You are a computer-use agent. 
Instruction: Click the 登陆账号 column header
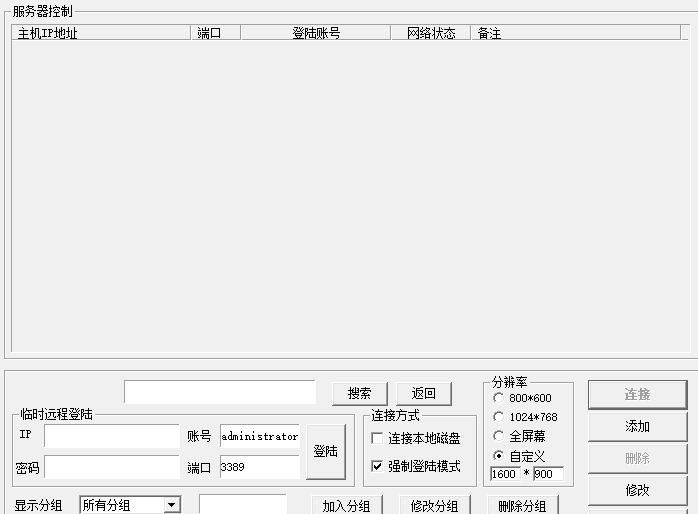[315, 33]
